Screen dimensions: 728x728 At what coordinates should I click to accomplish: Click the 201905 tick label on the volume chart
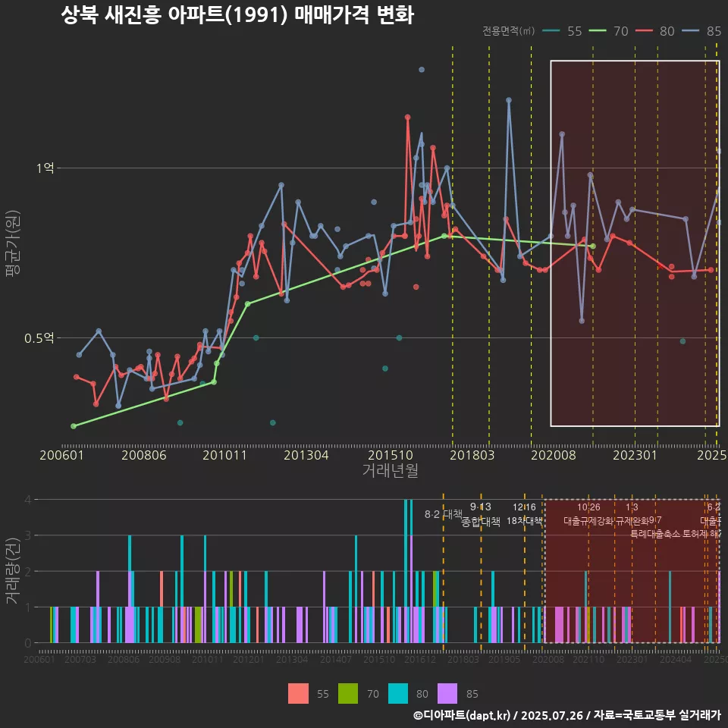click(504, 659)
